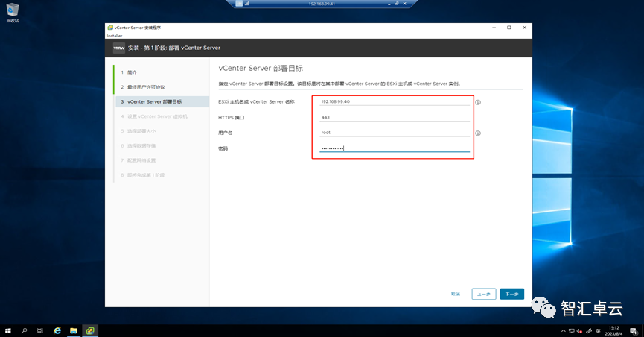Focus the ESXi host name field 192.168.99.40
Image resolution: width=644 pixels, height=337 pixels.
[395, 101]
